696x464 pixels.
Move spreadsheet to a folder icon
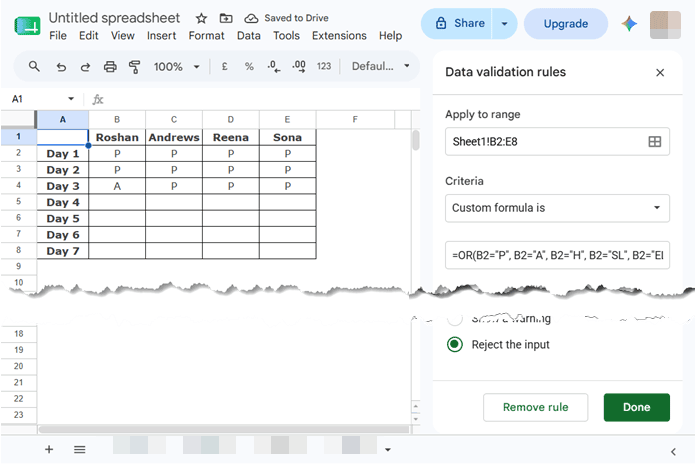[x=226, y=18]
